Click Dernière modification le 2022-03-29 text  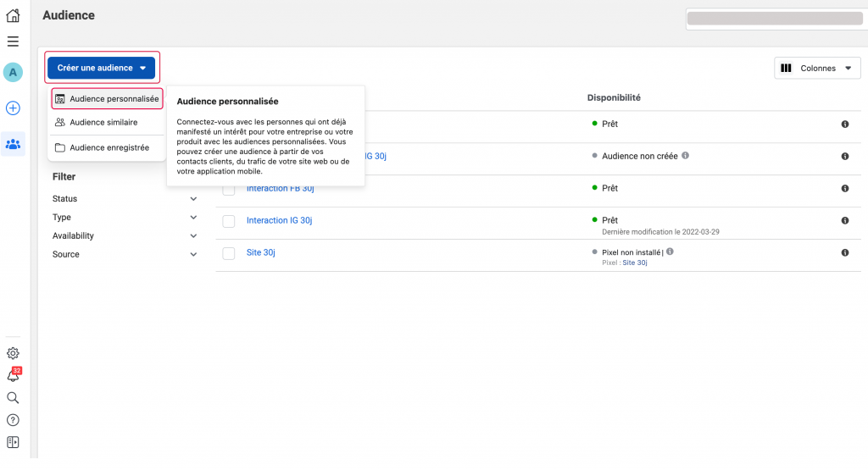coord(660,232)
